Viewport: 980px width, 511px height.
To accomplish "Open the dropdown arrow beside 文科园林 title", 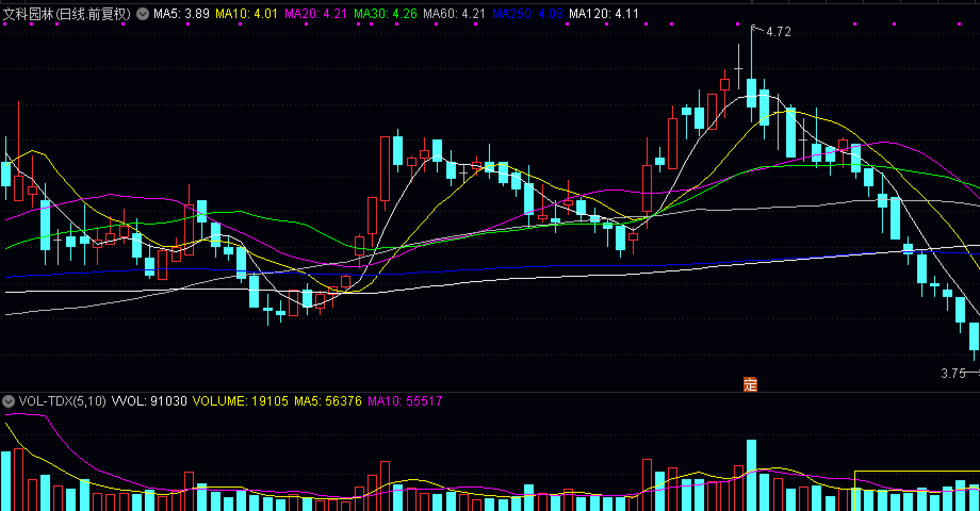I will [x=142, y=14].
